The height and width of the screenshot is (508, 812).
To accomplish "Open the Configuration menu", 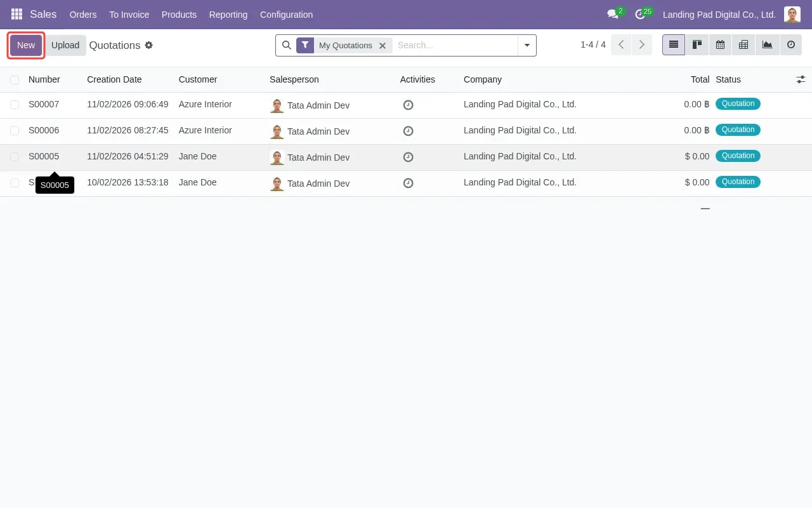I will tap(286, 14).
